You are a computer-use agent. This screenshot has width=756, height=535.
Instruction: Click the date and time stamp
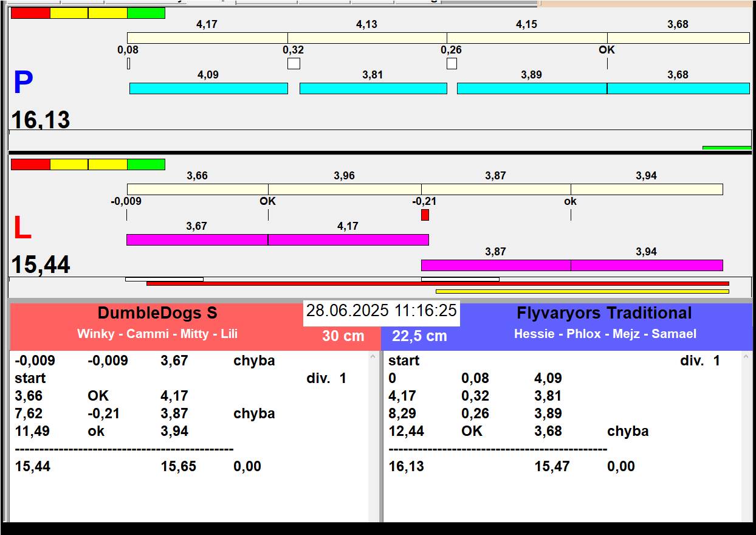(381, 311)
